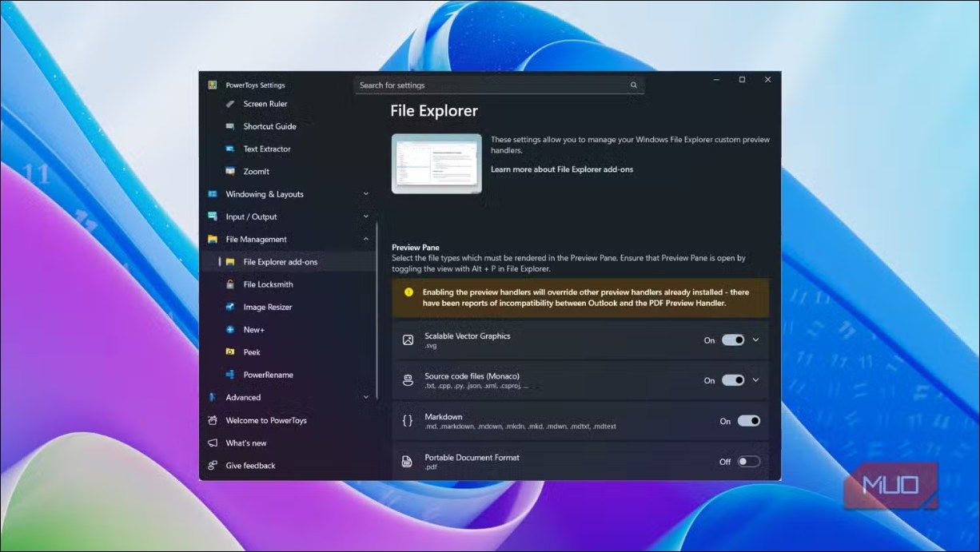980x552 pixels.
Task: Click the Source code files Monaco icon
Action: tap(408, 380)
